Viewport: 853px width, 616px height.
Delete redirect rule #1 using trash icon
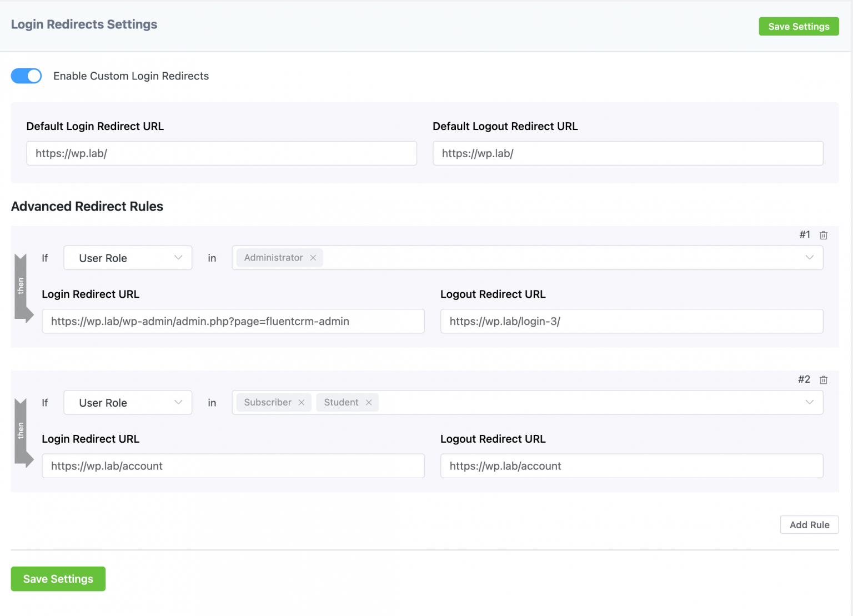pos(824,234)
